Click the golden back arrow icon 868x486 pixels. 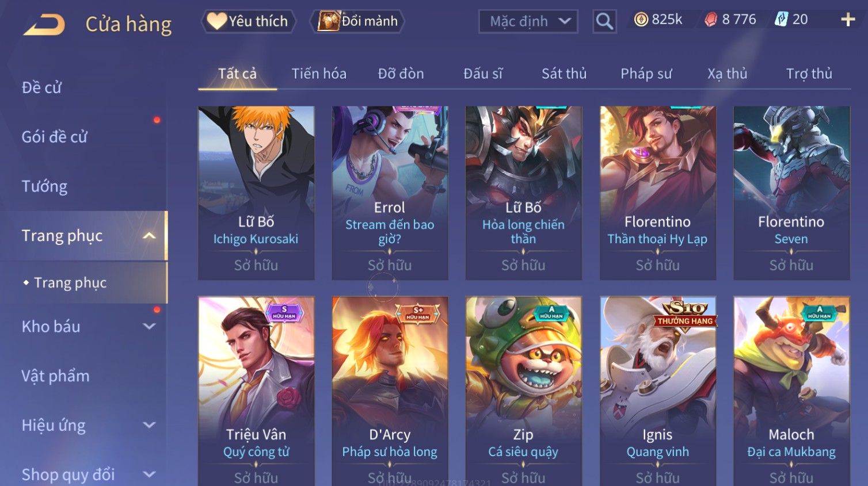[x=44, y=24]
